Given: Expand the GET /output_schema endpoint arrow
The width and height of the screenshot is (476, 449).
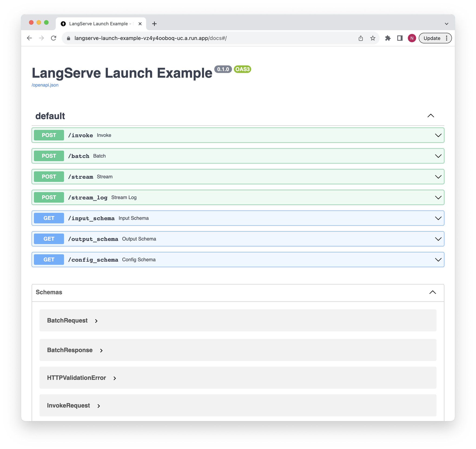Looking at the screenshot, I should point(438,239).
